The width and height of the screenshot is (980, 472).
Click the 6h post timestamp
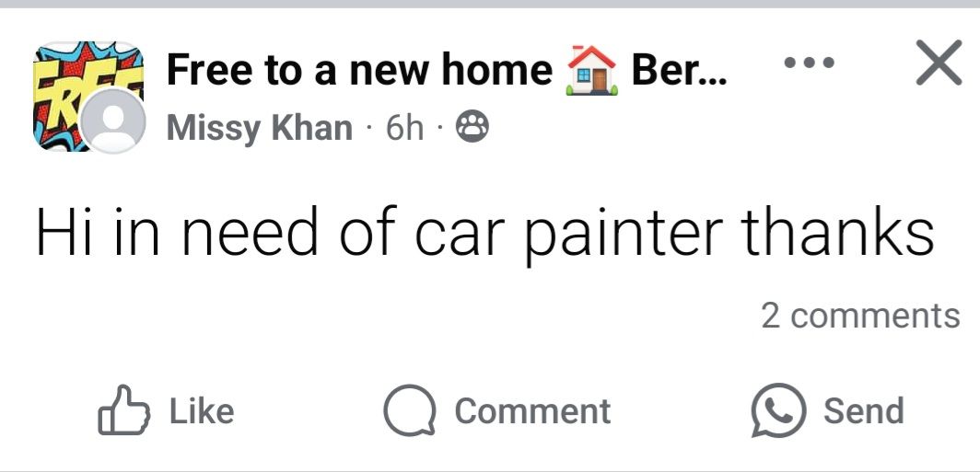pos(404,129)
